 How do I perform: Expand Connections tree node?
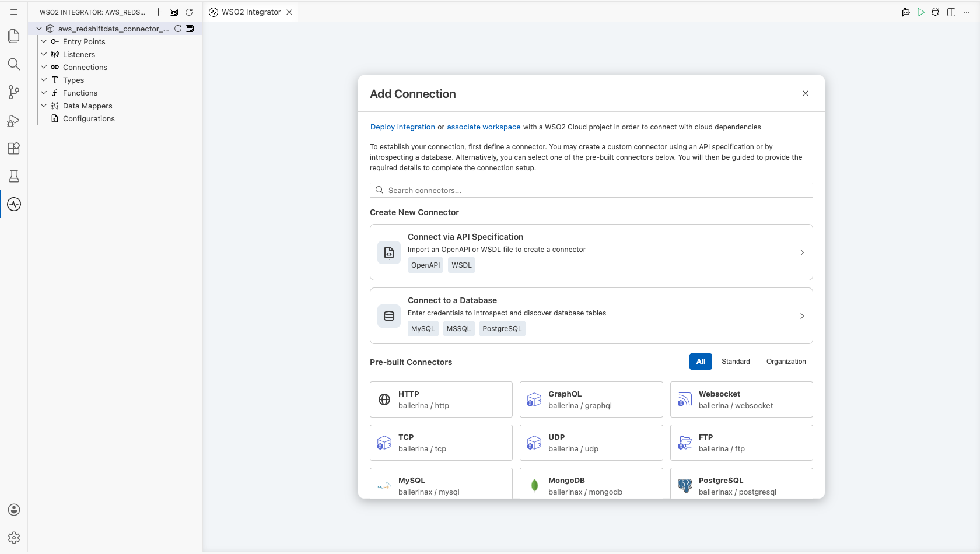[x=44, y=67]
